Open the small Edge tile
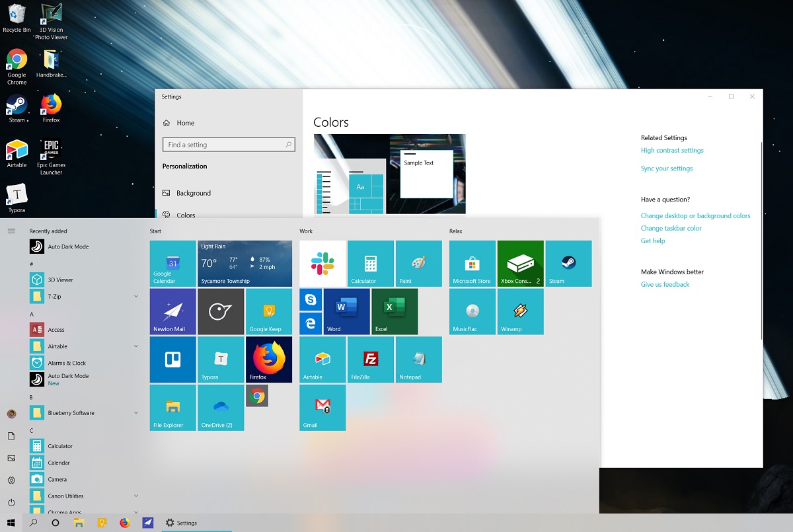Image resolution: width=793 pixels, height=532 pixels. [311, 324]
